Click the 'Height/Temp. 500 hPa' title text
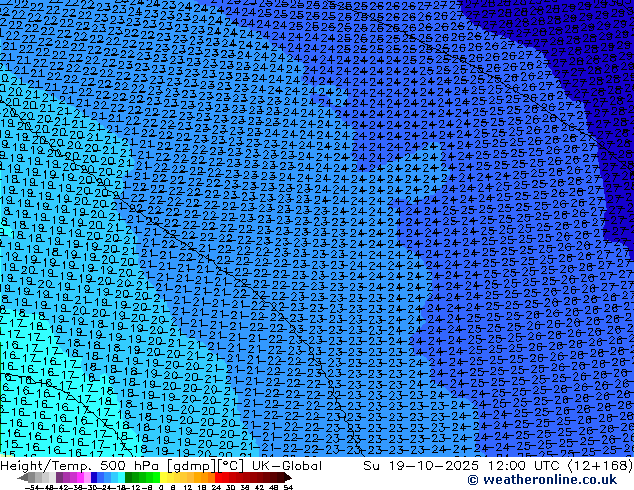 tap(81, 466)
